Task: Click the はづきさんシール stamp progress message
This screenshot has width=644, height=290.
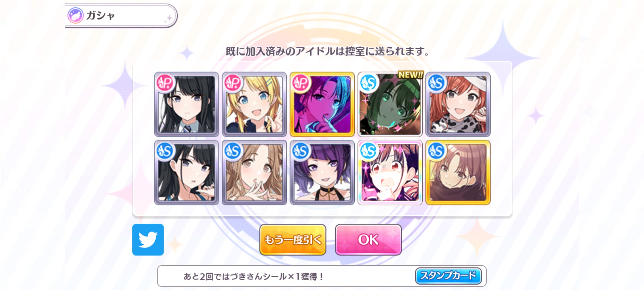Action: pos(254,276)
